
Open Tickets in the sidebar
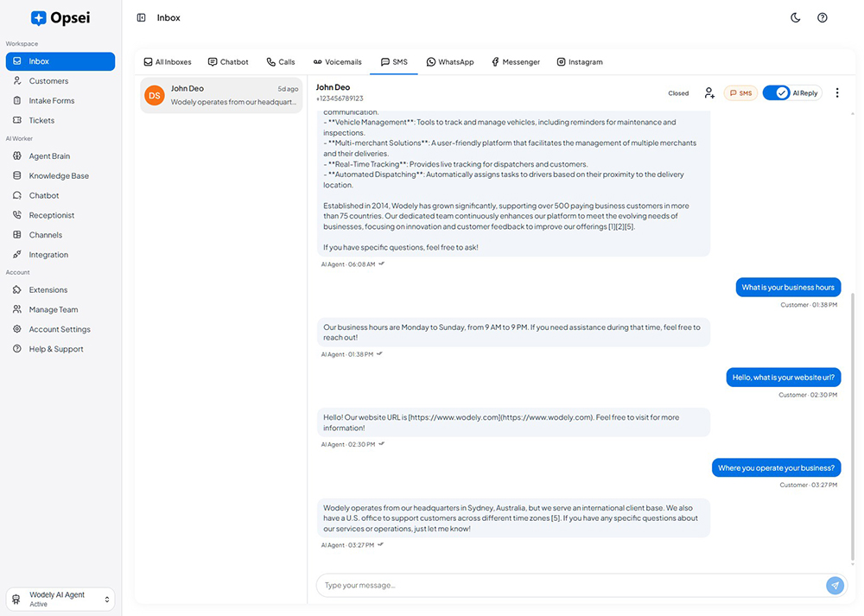click(x=60, y=120)
